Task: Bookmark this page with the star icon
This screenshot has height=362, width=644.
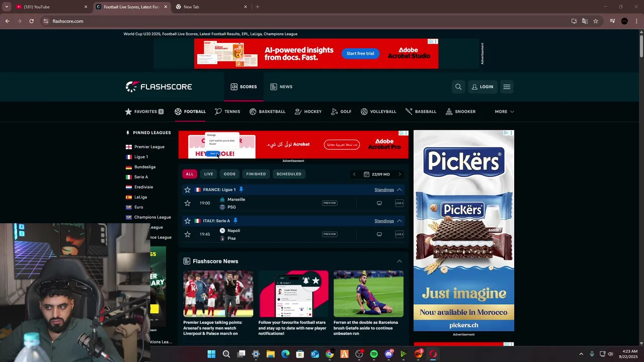Action: (596, 21)
